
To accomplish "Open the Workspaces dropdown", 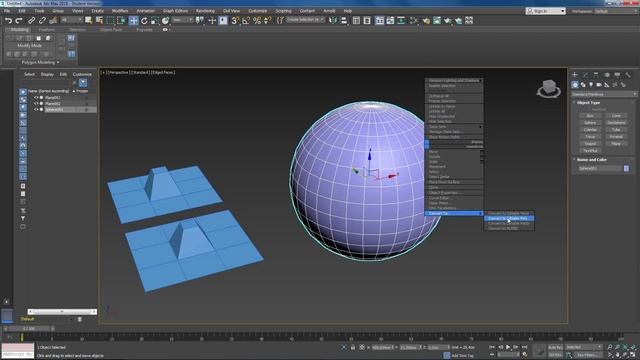I will 616,11.
